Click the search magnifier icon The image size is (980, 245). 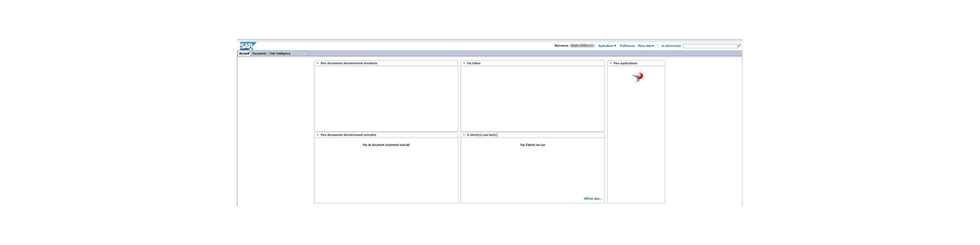pyautogui.click(x=739, y=46)
